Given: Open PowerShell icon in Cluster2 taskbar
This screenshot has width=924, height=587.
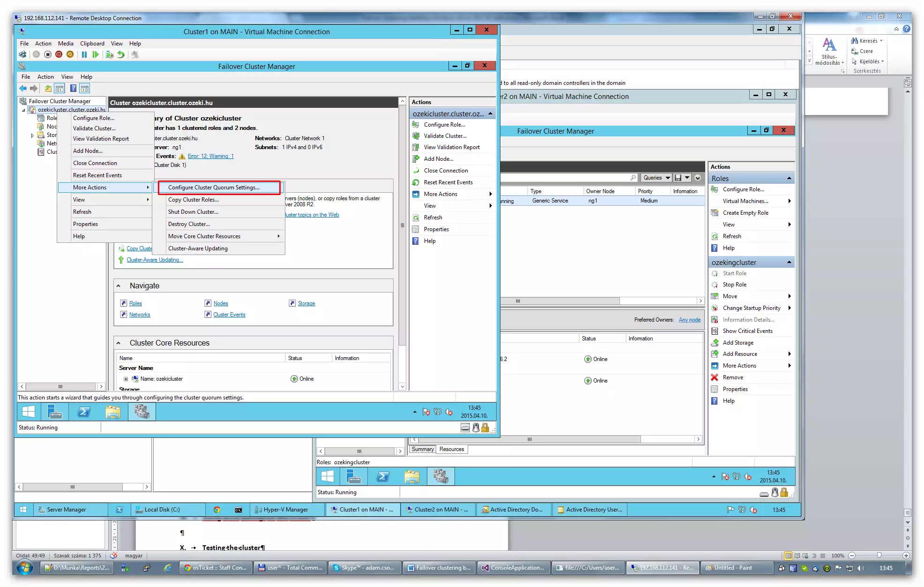Looking at the screenshot, I should pos(383,476).
